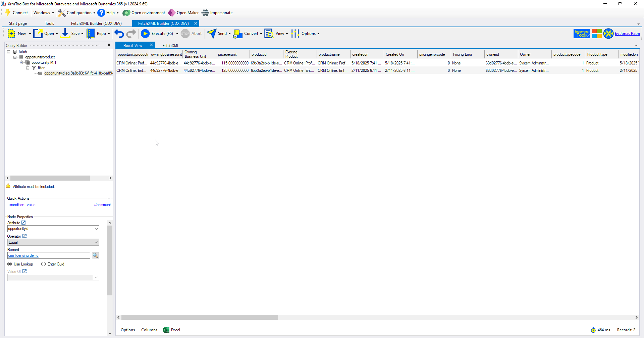Select the Enter Guid radio button

point(44,264)
